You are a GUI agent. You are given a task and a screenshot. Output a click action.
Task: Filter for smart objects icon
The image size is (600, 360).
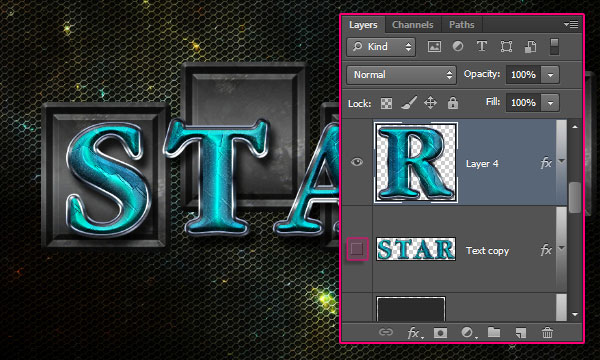click(530, 47)
